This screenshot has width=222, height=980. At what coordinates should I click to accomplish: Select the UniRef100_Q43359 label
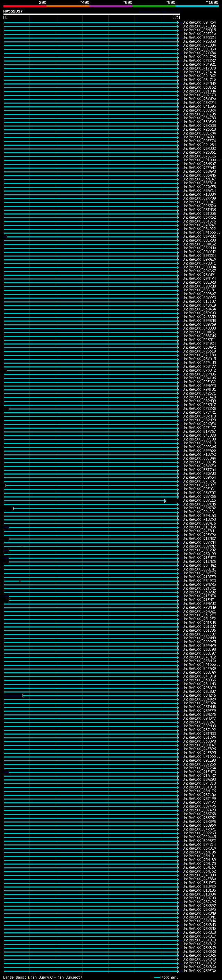click(x=199, y=317)
